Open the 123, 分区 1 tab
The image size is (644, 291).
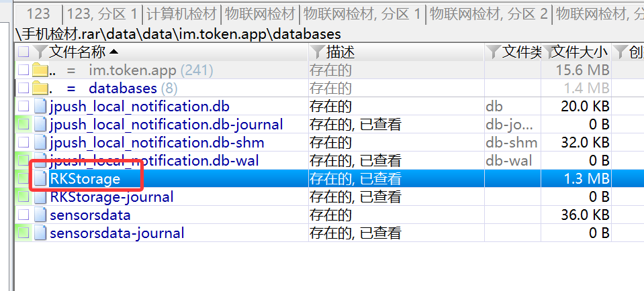coord(102,15)
